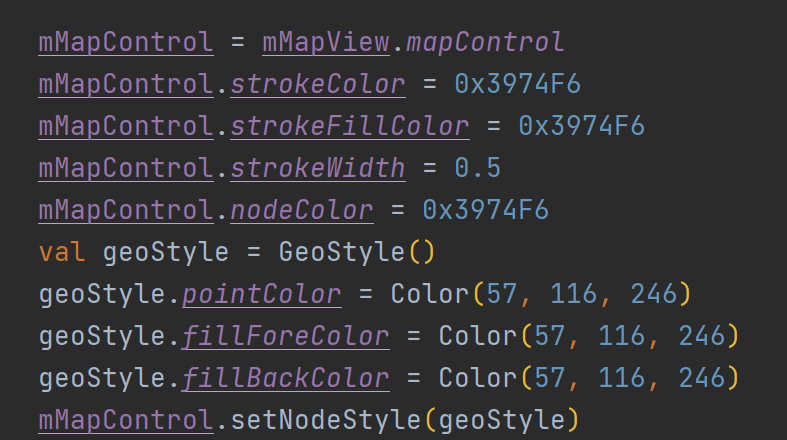Click the setNodeStyle method call
This screenshot has height=440, width=787.
pos(325,420)
